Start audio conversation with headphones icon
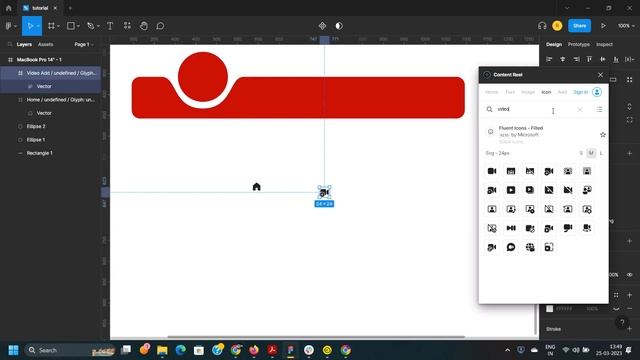Screen dimensions: 640x360 542,26
